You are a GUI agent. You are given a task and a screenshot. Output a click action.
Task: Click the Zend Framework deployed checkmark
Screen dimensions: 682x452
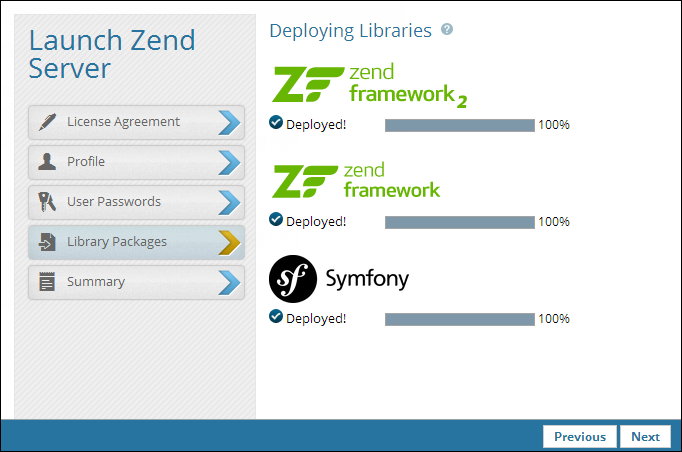[276, 220]
